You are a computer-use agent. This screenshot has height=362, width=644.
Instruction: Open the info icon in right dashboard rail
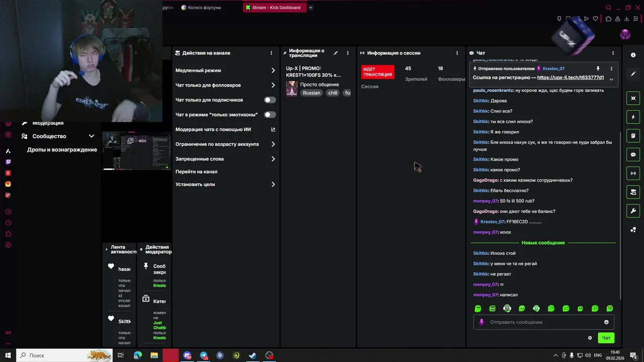click(x=633, y=55)
